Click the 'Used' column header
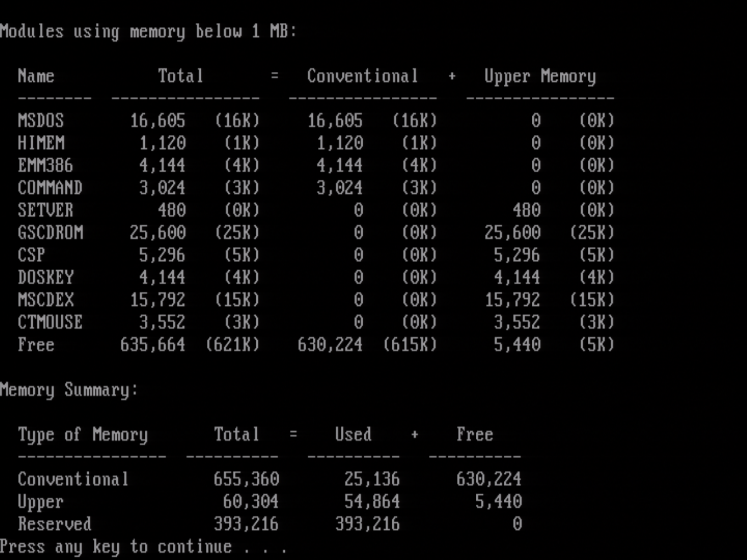Viewport: 747px width, 560px height. coord(353,434)
